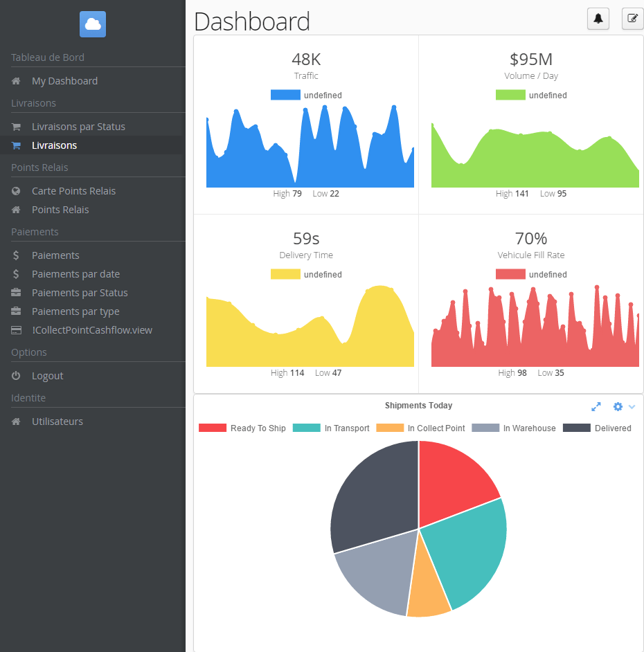This screenshot has height=652, width=644.
Task: Toggle the In Warehouse legend item
Action: coord(514,428)
